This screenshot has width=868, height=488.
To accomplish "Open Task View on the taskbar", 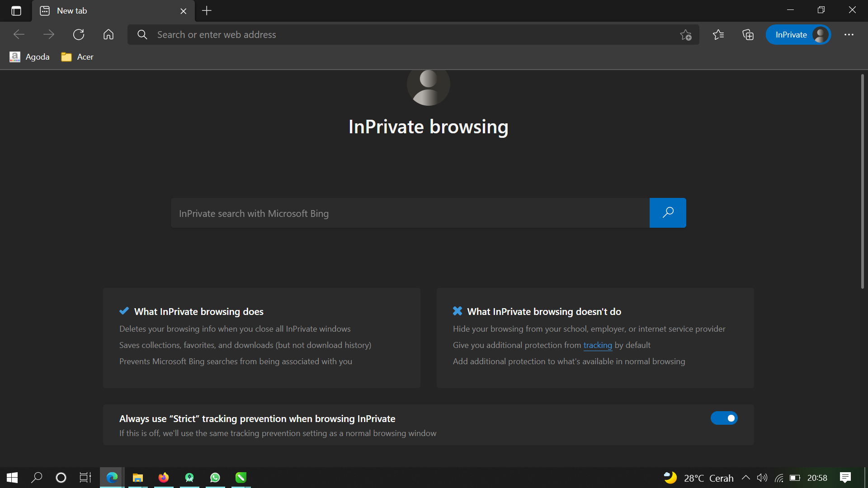I will tap(85, 478).
